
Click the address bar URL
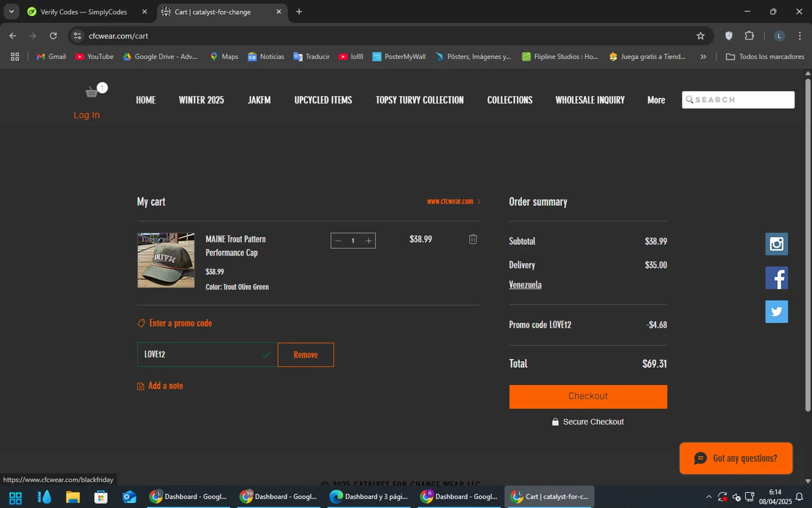tap(119, 36)
